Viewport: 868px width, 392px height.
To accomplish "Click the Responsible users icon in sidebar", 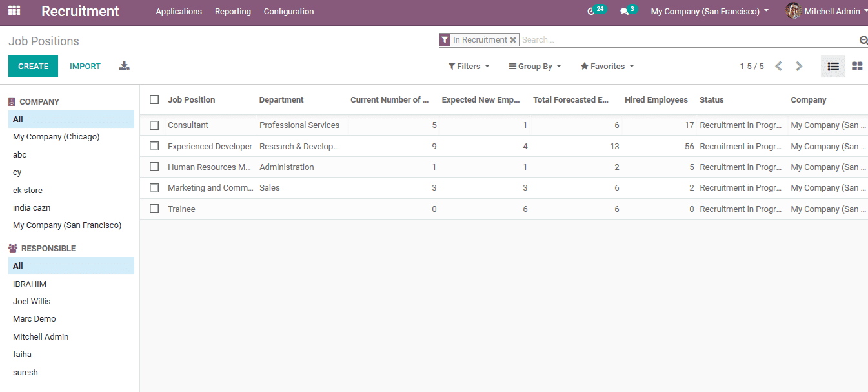I will click(13, 249).
